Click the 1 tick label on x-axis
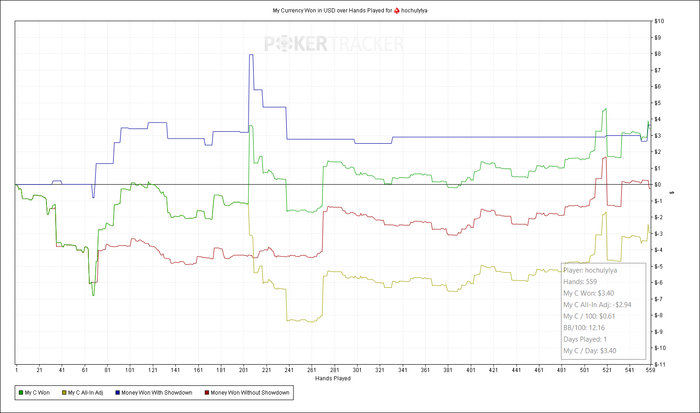 17,370
